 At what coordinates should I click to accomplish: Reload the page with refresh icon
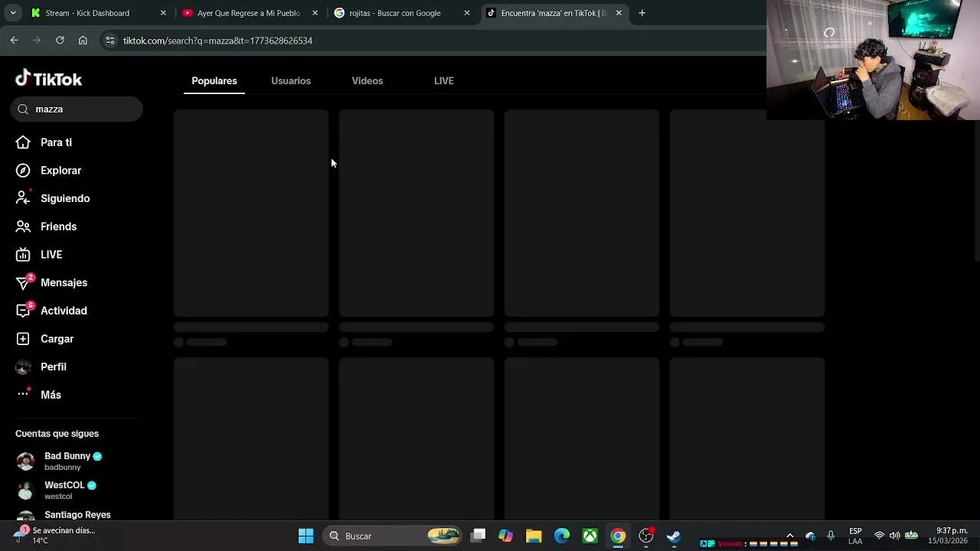click(x=60, y=41)
